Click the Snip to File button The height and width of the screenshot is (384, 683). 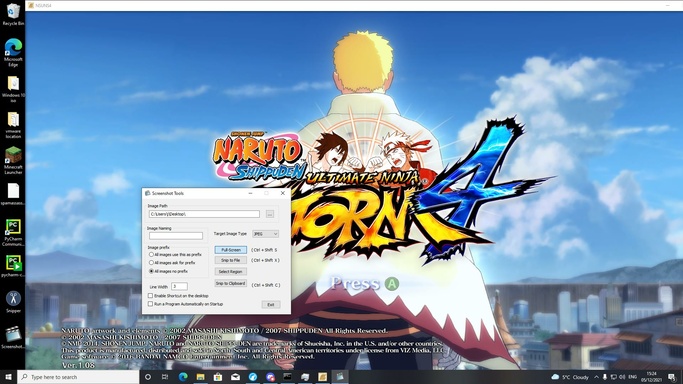pyautogui.click(x=230, y=260)
